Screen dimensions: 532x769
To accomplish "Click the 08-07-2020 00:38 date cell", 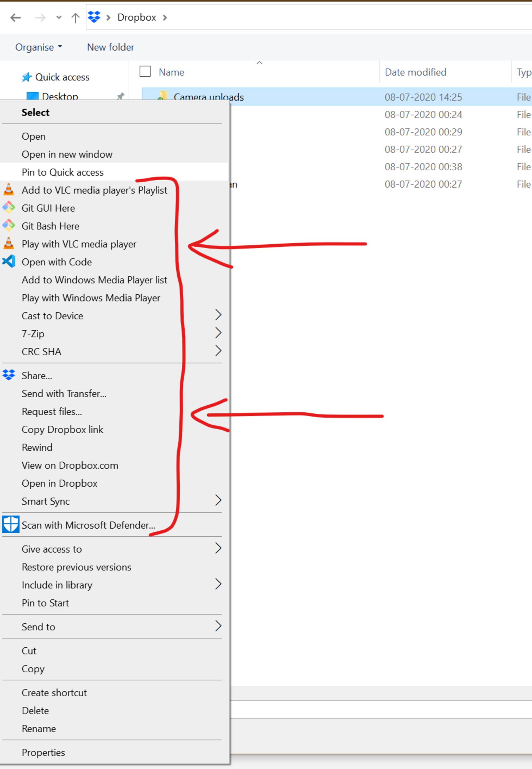I will point(423,167).
